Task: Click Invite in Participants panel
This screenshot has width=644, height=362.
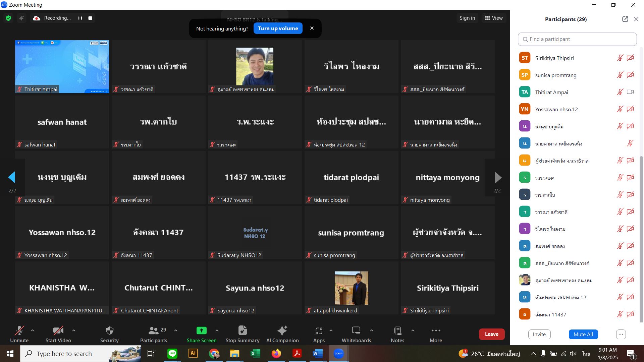Action: coord(539,334)
